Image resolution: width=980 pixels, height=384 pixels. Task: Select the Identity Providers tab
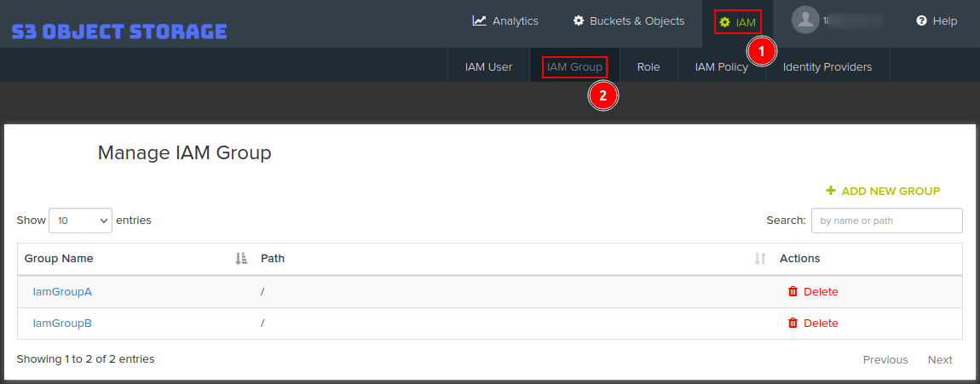coord(827,66)
